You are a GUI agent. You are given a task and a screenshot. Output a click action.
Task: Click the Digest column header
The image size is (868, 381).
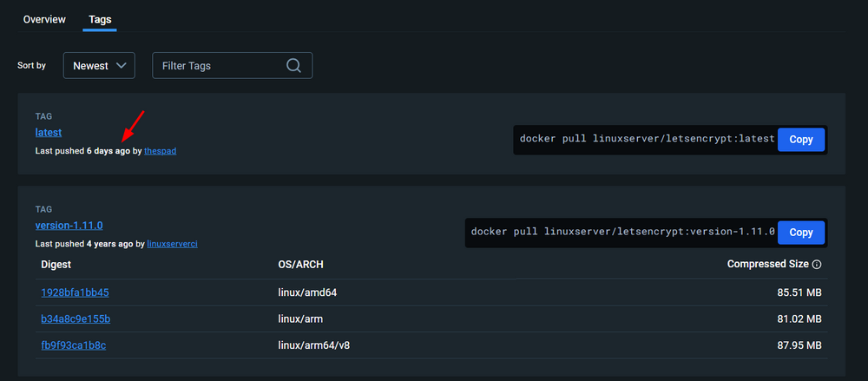point(56,265)
